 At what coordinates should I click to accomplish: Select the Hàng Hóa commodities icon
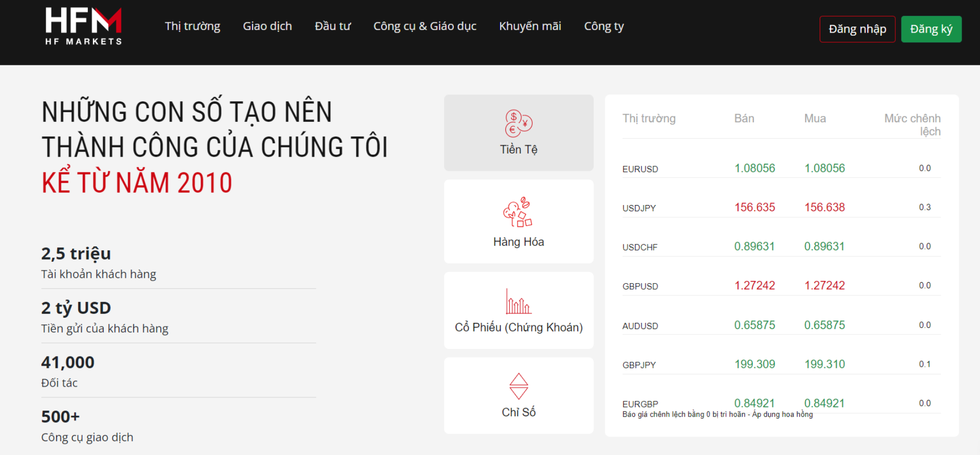(x=519, y=212)
